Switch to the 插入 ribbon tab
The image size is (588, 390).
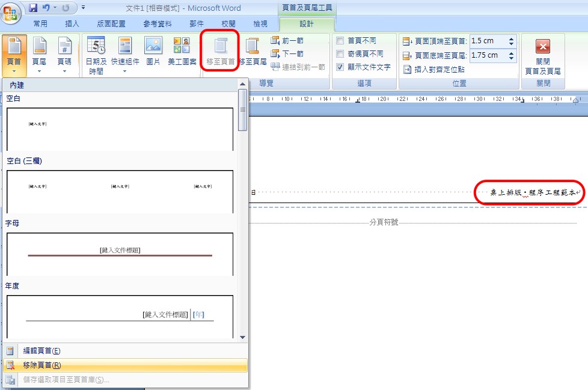pyautogui.click(x=72, y=24)
